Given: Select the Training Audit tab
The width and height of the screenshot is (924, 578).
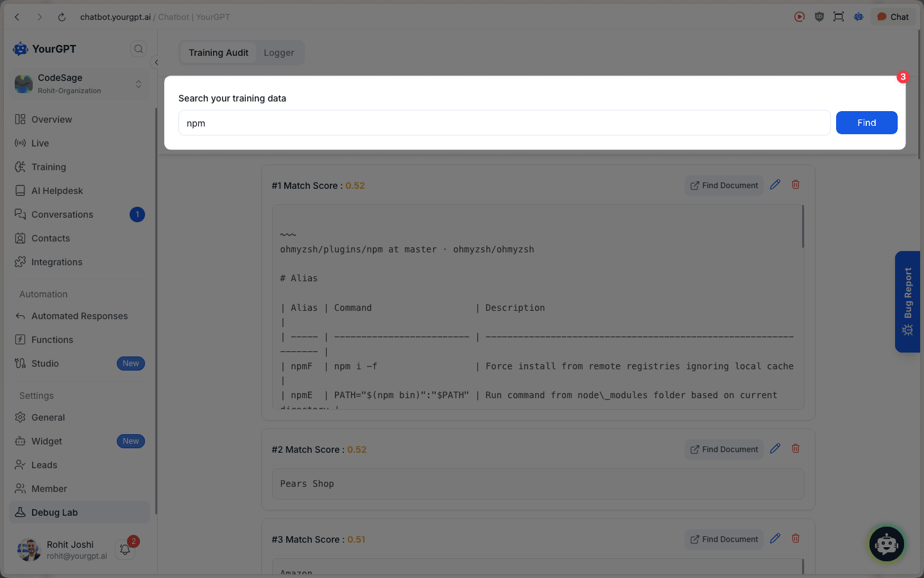Looking at the screenshot, I should (218, 53).
